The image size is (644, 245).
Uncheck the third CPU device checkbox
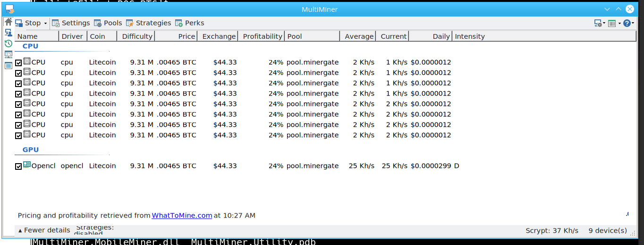tap(18, 84)
